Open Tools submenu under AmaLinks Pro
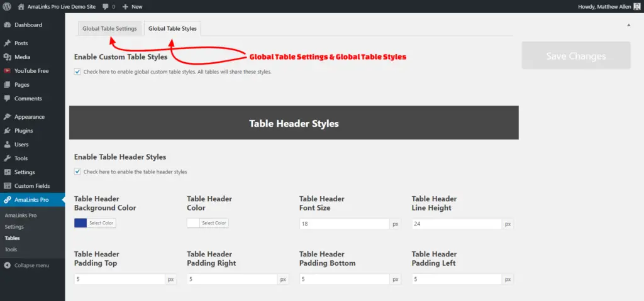 [11, 249]
